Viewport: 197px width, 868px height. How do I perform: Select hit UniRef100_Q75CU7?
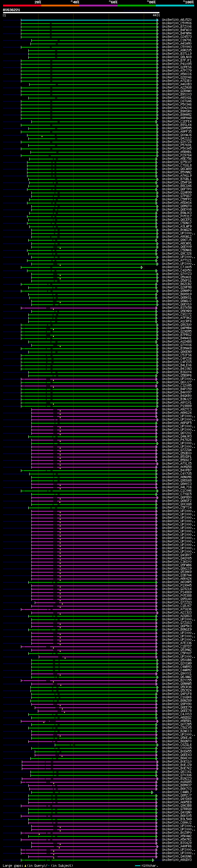click(x=177, y=162)
